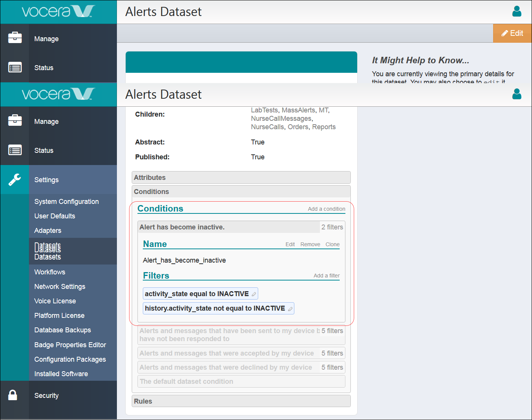Open Workflows in Settings menu
Screen dimensions: 532x420
tap(50, 272)
